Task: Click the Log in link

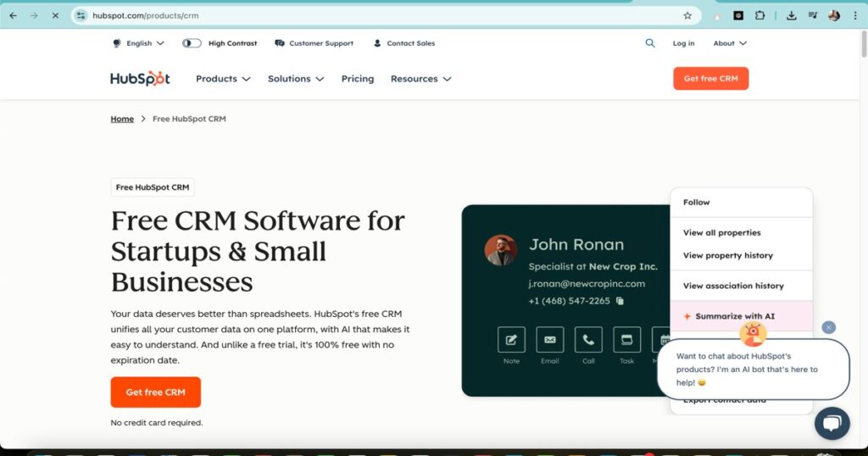Action: pos(683,43)
